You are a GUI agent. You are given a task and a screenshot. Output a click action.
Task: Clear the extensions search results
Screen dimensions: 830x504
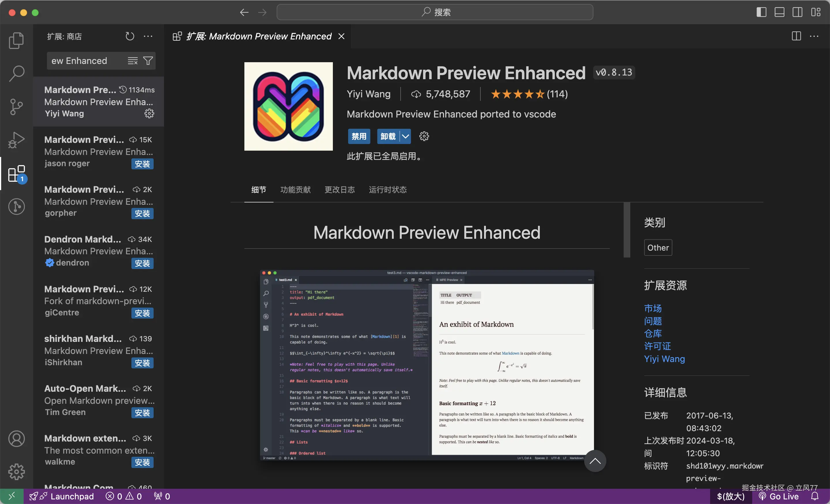point(133,60)
